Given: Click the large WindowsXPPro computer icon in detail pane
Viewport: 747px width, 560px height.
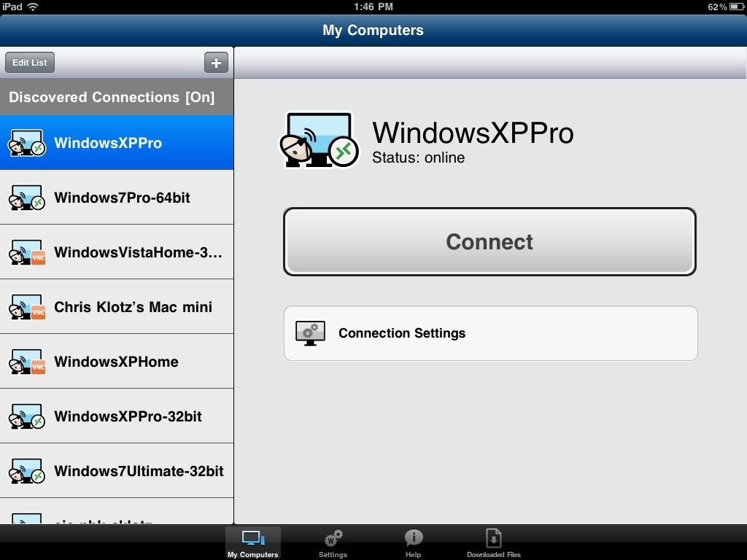Looking at the screenshot, I should point(319,139).
